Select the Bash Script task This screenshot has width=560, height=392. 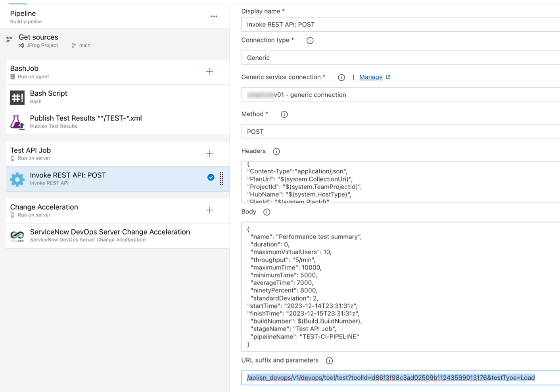[x=118, y=97]
